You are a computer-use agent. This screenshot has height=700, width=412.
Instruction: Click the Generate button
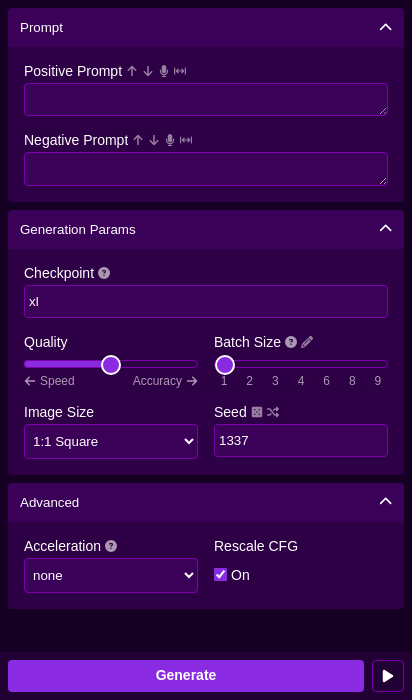point(186,675)
